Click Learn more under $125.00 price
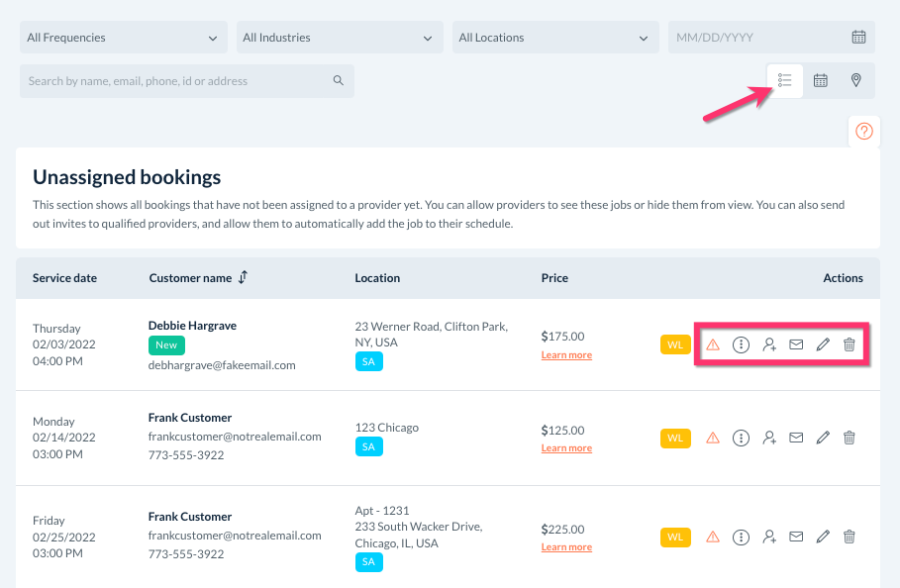Screen dimensions: 900x588 tap(566, 448)
